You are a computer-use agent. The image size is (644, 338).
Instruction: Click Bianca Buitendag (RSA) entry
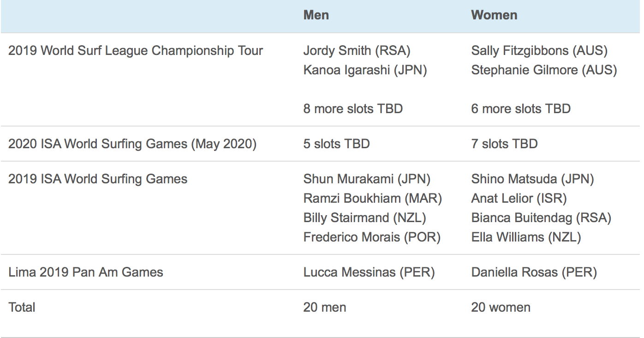click(541, 218)
